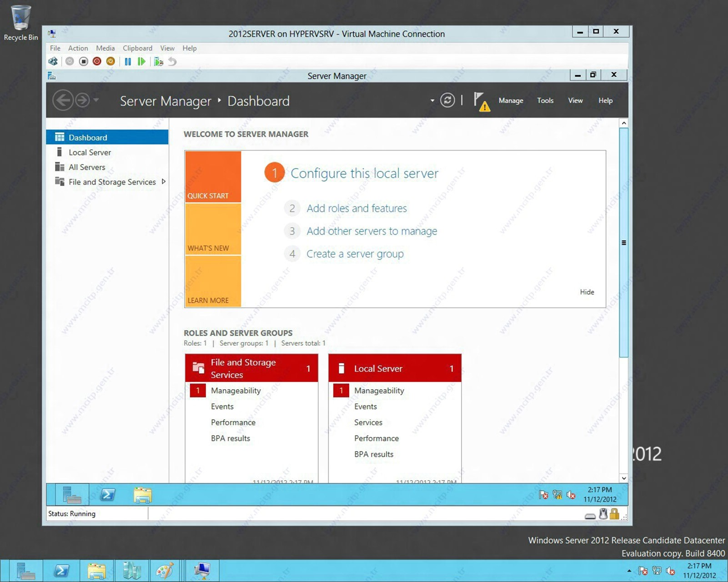Open the notifications flag with warning

482,101
